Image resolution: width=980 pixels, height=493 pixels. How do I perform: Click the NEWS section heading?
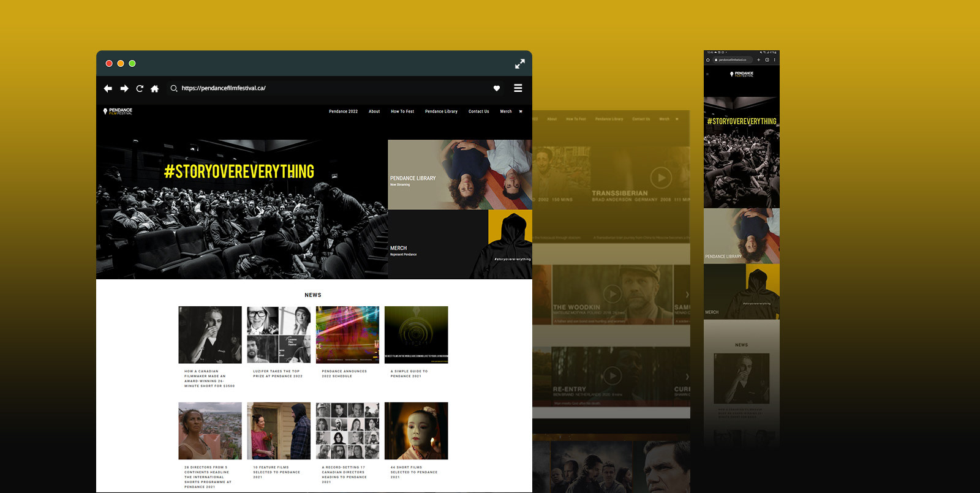(x=313, y=295)
